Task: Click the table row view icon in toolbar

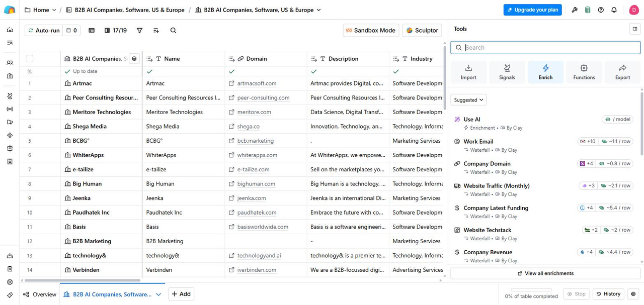Action: [92, 30]
